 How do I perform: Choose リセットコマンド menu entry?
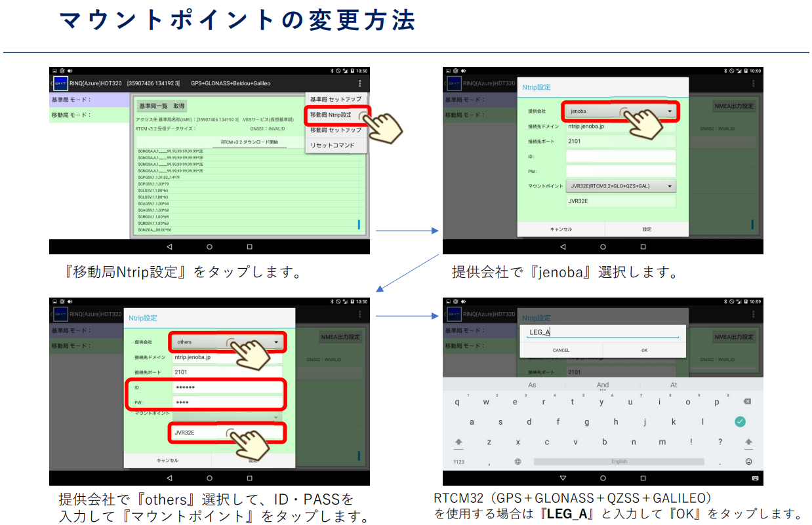332,145
